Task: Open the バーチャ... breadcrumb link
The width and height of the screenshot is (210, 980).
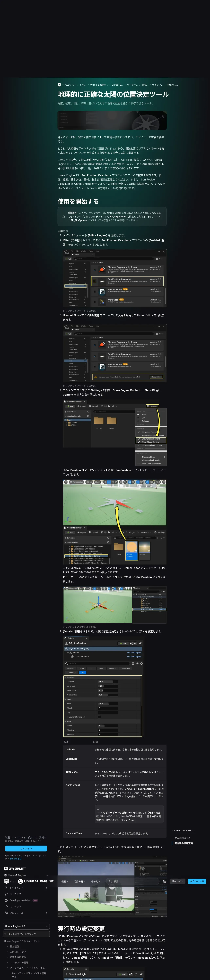Action: tap(132, 85)
